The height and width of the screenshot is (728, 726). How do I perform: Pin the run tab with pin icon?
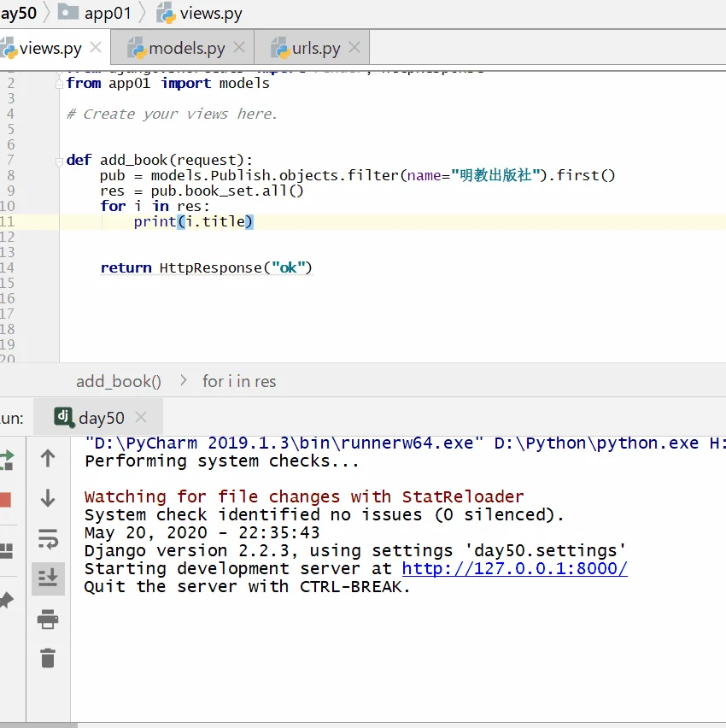(7, 601)
